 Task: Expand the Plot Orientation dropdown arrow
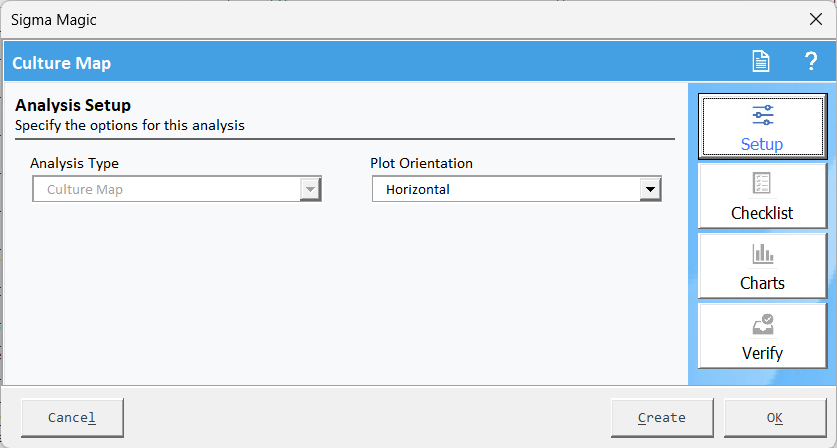(x=650, y=190)
